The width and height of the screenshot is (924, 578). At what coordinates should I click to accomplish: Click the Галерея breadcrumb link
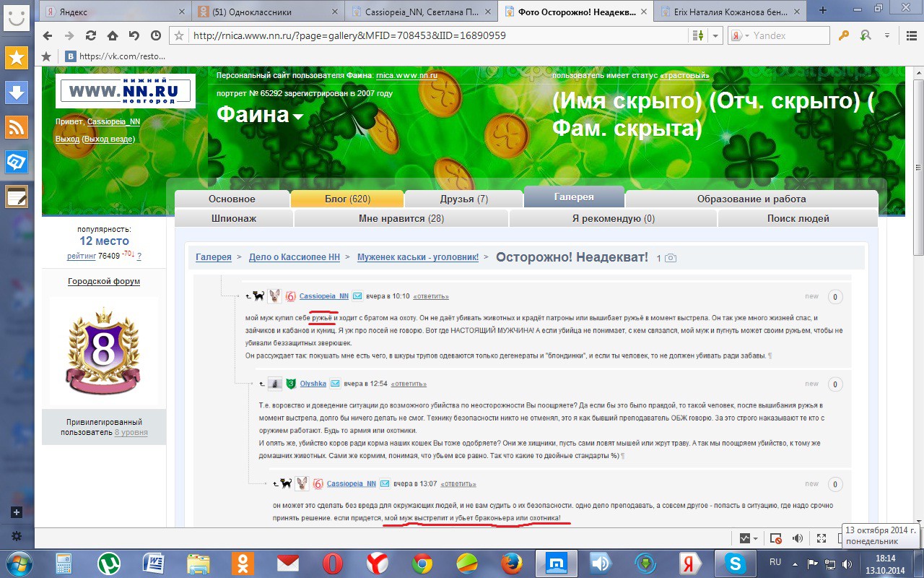click(x=214, y=257)
